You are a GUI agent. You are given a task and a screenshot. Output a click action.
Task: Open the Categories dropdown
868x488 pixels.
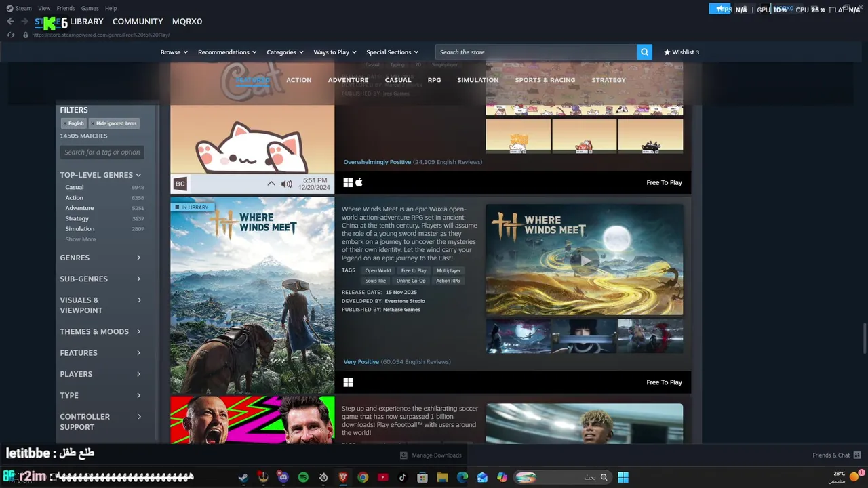(285, 52)
